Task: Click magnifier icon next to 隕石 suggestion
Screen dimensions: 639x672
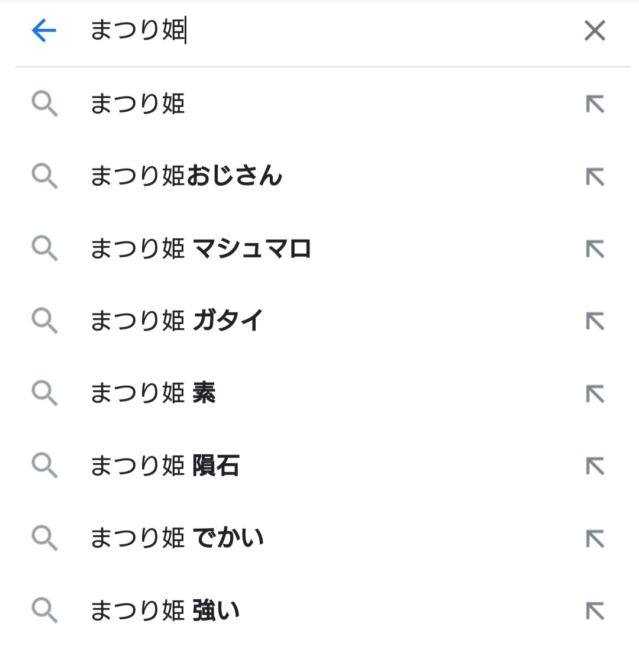Action: pyautogui.click(x=44, y=466)
